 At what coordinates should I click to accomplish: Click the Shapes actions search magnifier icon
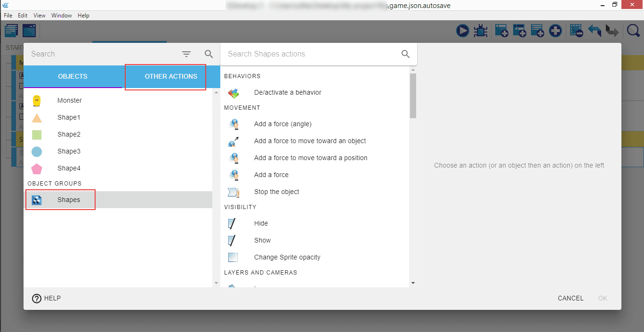pyautogui.click(x=405, y=54)
